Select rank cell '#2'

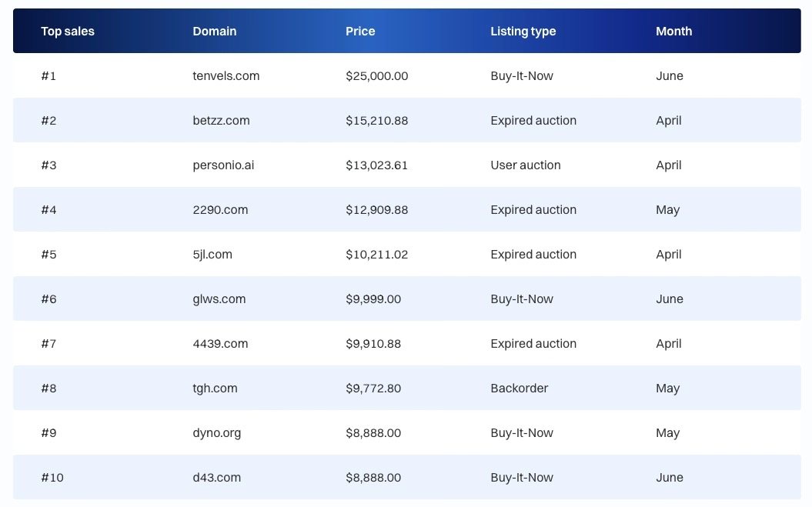point(48,121)
